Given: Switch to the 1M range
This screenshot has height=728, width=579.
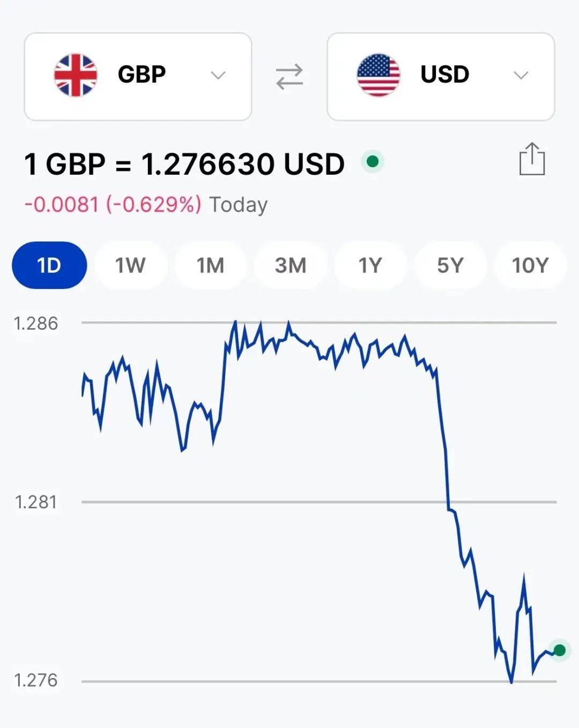Looking at the screenshot, I should point(210,265).
